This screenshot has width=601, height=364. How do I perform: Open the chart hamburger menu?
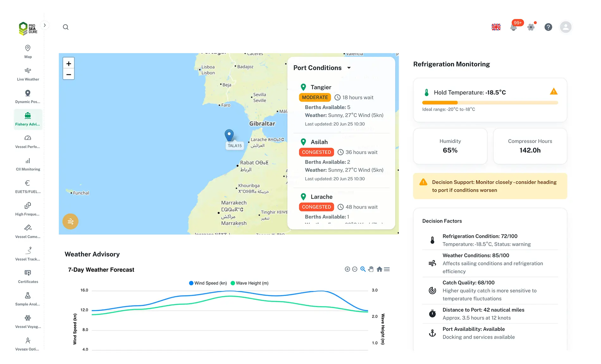point(387,269)
